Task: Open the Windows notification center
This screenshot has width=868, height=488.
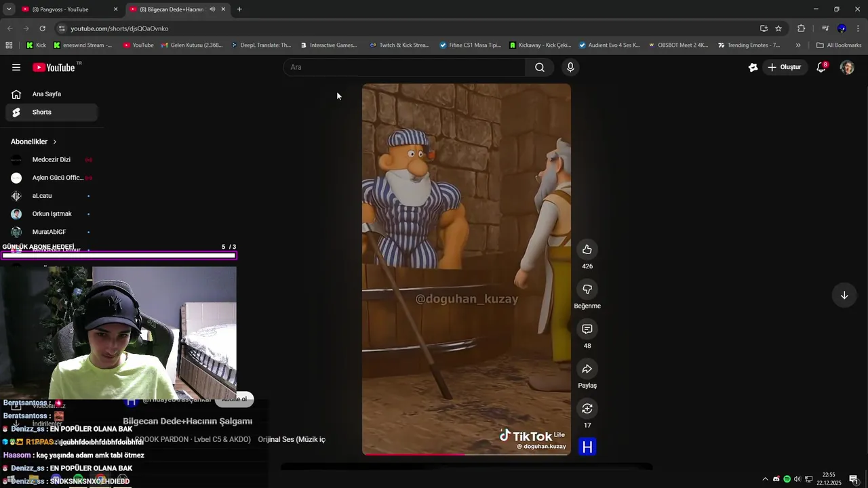Action: pyautogui.click(x=854, y=479)
